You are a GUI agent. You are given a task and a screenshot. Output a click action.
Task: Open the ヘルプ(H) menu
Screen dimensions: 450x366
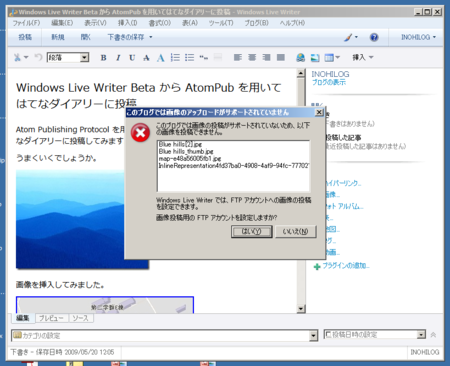[292, 23]
